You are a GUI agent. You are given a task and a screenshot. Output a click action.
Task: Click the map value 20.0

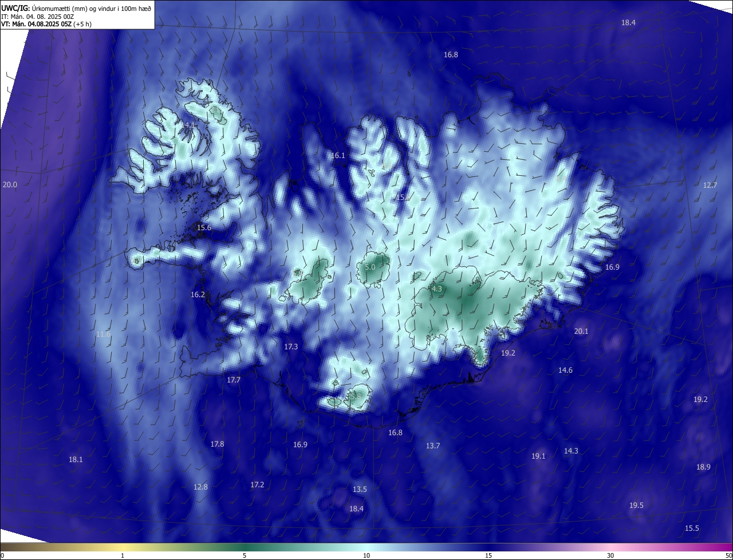(10, 184)
